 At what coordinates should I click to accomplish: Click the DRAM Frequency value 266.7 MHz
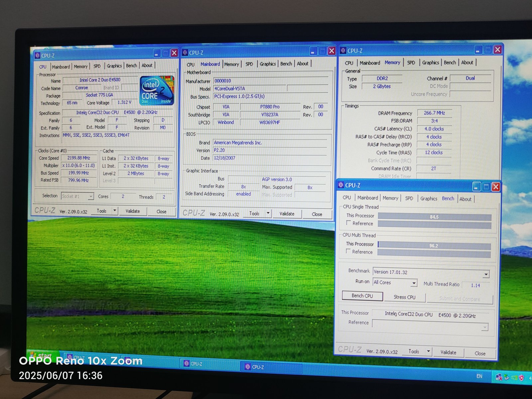pyautogui.click(x=434, y=113)
